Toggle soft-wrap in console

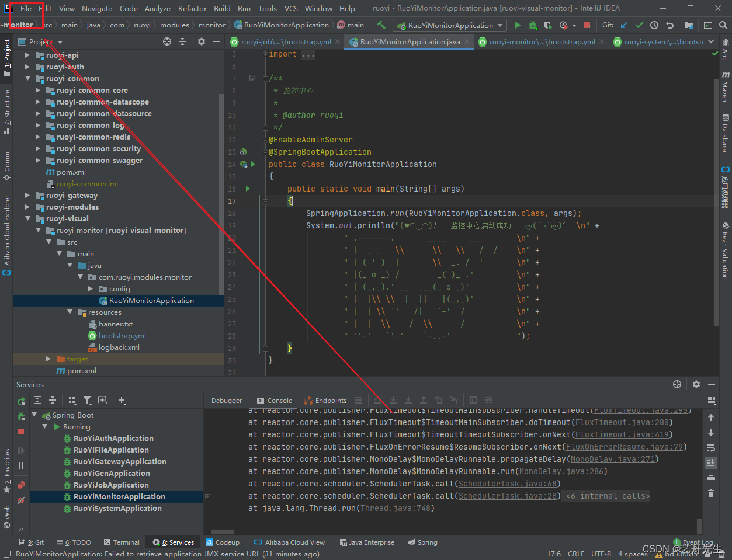pos(711,448)
